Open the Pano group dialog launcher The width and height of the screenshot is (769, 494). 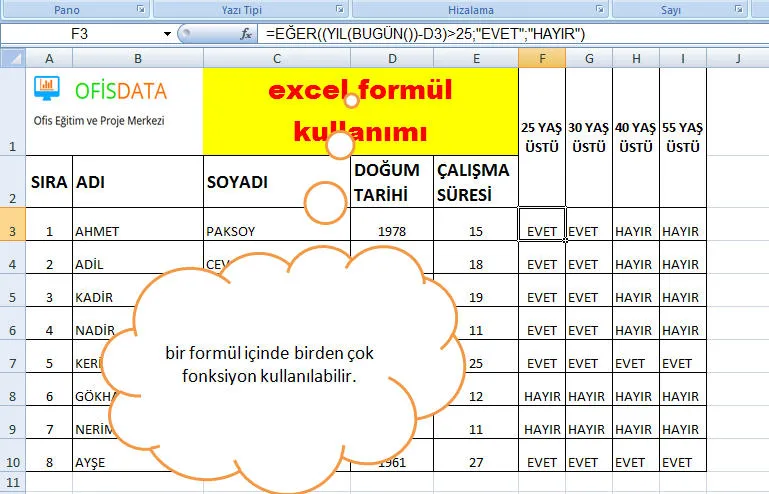(x=140, y=10)
